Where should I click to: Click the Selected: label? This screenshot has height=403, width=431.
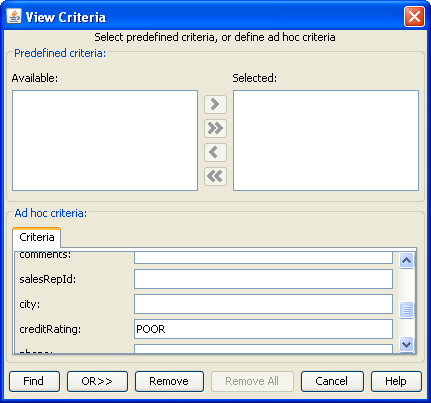[x=255, y=78]
